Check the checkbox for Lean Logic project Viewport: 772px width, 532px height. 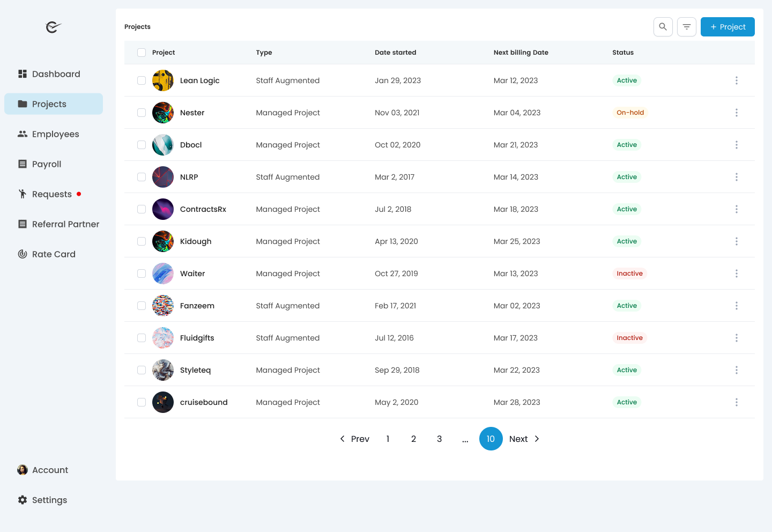coord(142,80)
